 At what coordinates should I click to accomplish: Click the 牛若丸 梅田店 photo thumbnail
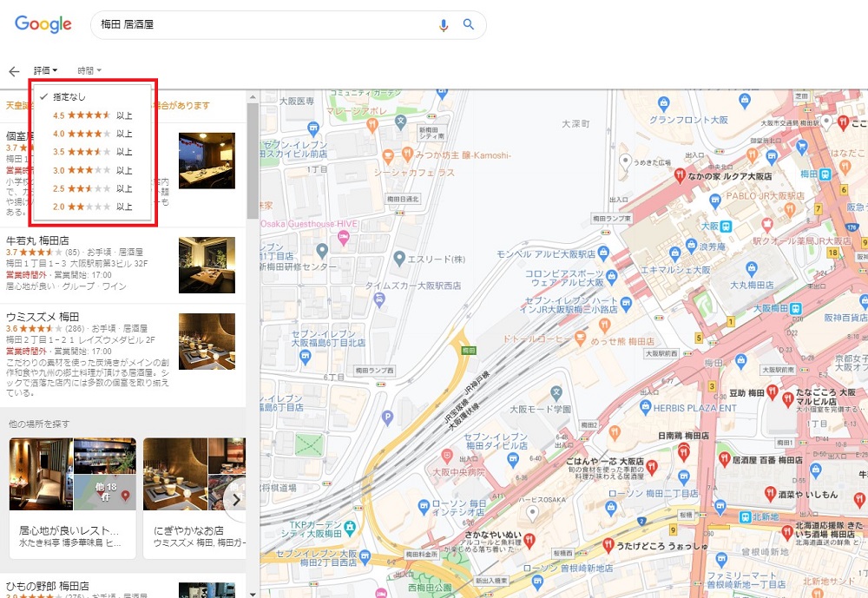207,266
